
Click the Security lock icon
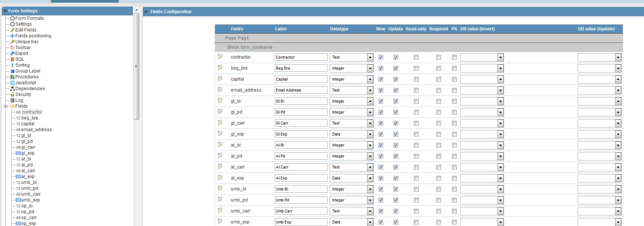[12, 95]
